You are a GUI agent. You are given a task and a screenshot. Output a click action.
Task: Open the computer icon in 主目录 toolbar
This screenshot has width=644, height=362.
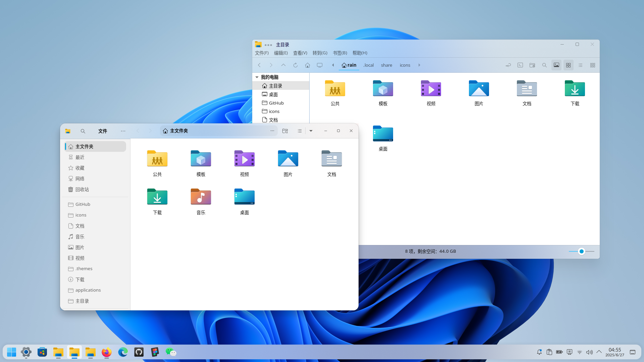(320, 65)
